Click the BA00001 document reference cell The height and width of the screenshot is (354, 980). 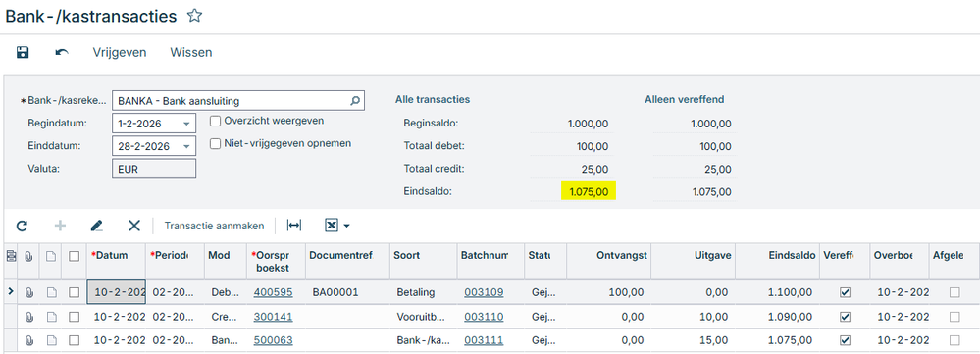coord(347,292)
